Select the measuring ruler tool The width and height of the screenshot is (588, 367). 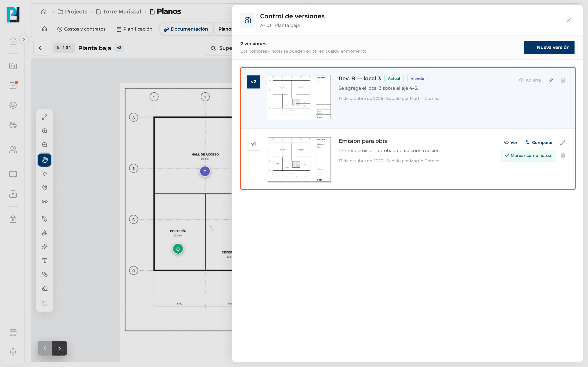tap(45, 274)
